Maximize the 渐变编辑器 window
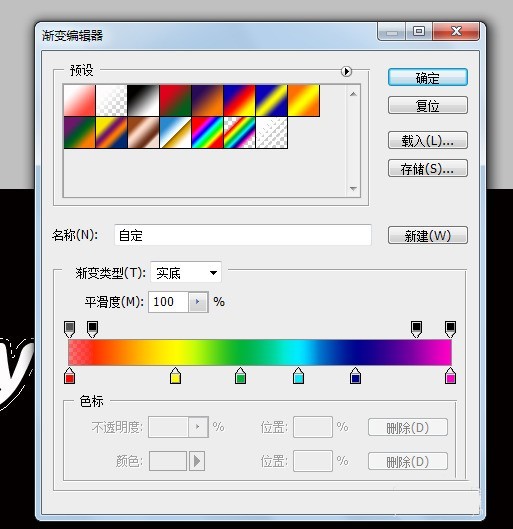 [x=419, y=31]
